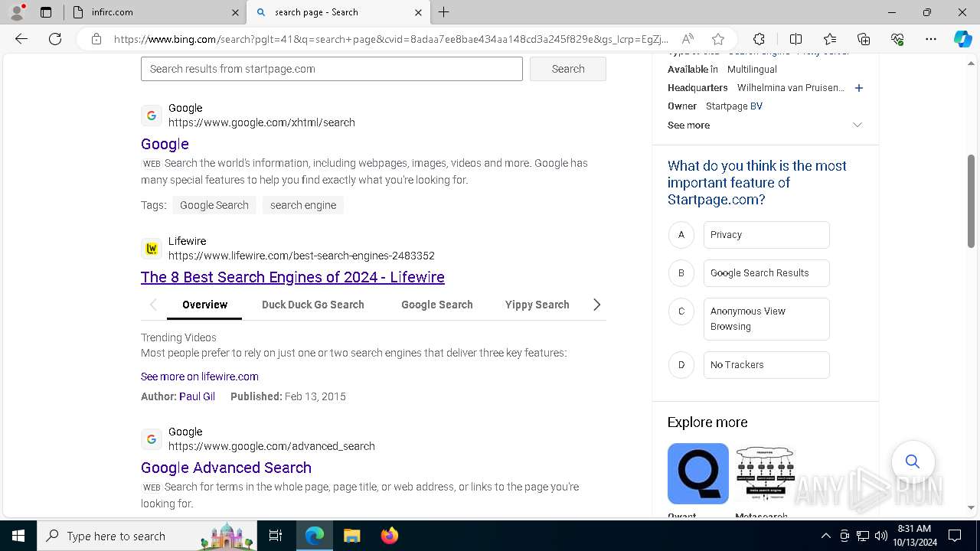Open Extensions puzzle icon
Screen dimensions: 980x551
click(759, 39)
